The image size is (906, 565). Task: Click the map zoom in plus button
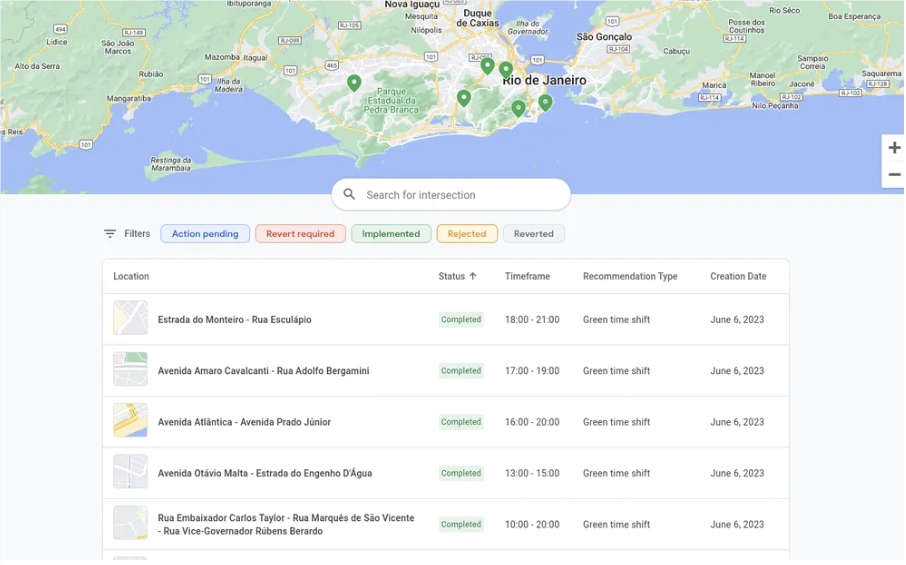point(893,148)
